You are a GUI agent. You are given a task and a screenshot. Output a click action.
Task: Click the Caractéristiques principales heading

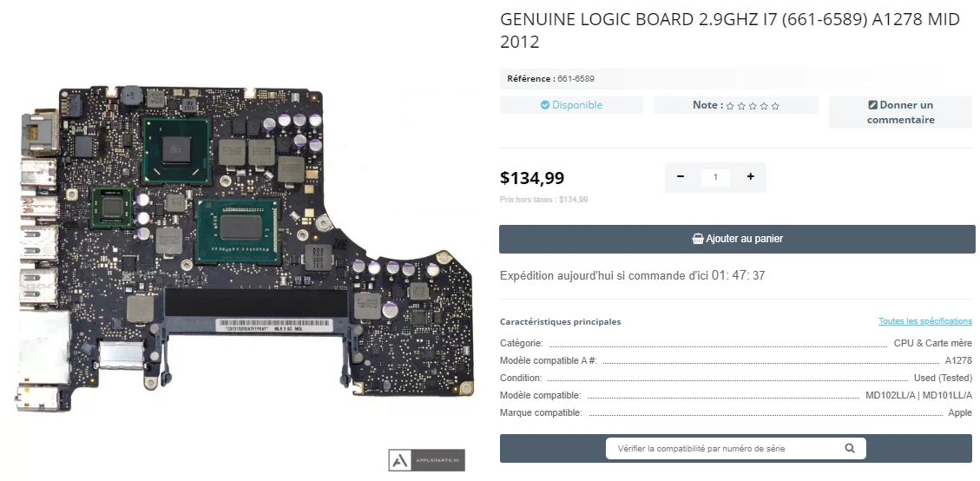[561, 321]
